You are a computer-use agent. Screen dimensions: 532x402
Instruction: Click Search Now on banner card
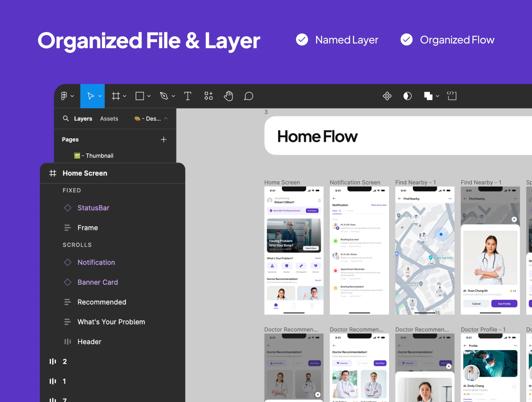pyautogui.click(x=311, y=248)
